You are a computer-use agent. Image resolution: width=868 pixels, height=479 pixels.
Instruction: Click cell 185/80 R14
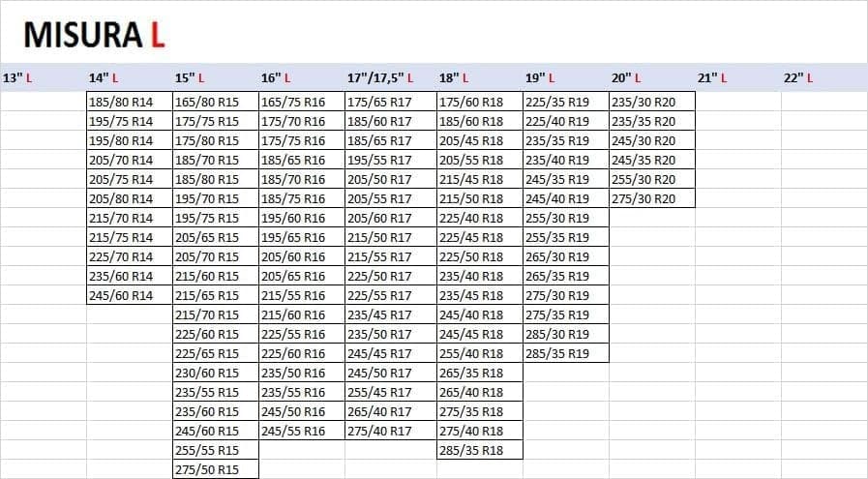[130, 102]
